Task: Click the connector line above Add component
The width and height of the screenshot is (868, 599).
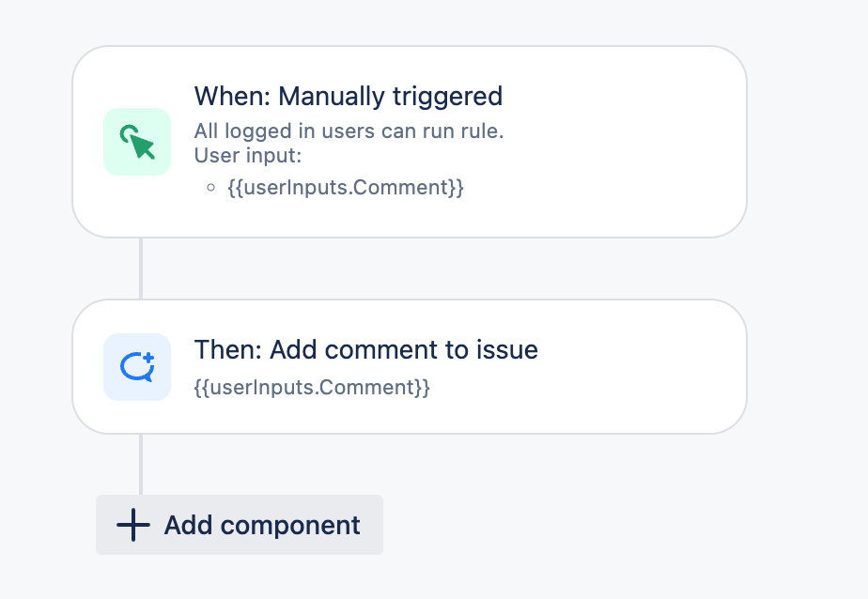Action: tap(141, 465)
